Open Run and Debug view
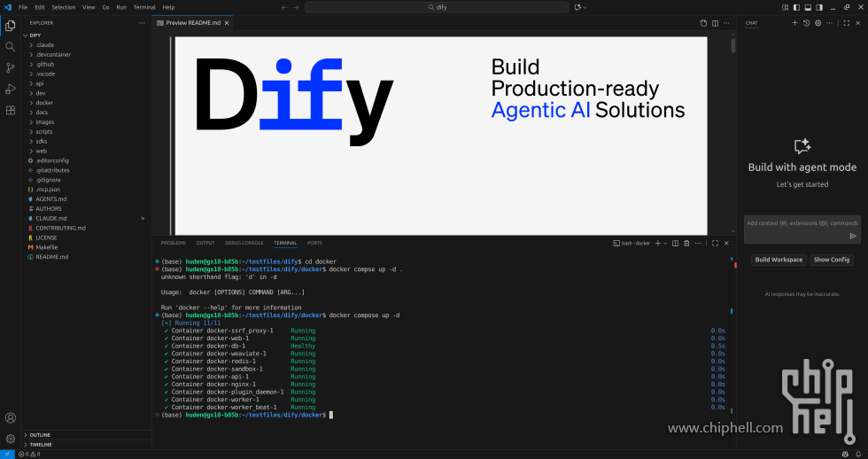The height and width of the screenshot is (459, 868). click(11, 89)
